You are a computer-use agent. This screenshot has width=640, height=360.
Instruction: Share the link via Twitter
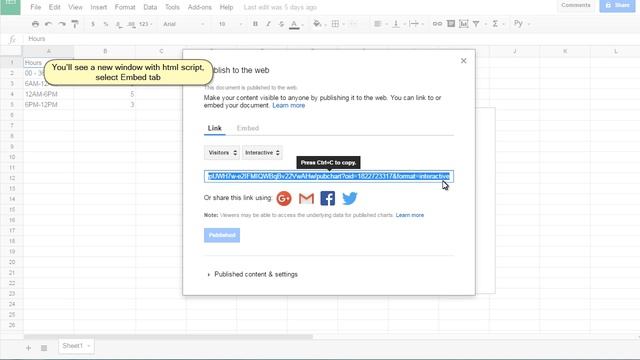tap(350, 198)
